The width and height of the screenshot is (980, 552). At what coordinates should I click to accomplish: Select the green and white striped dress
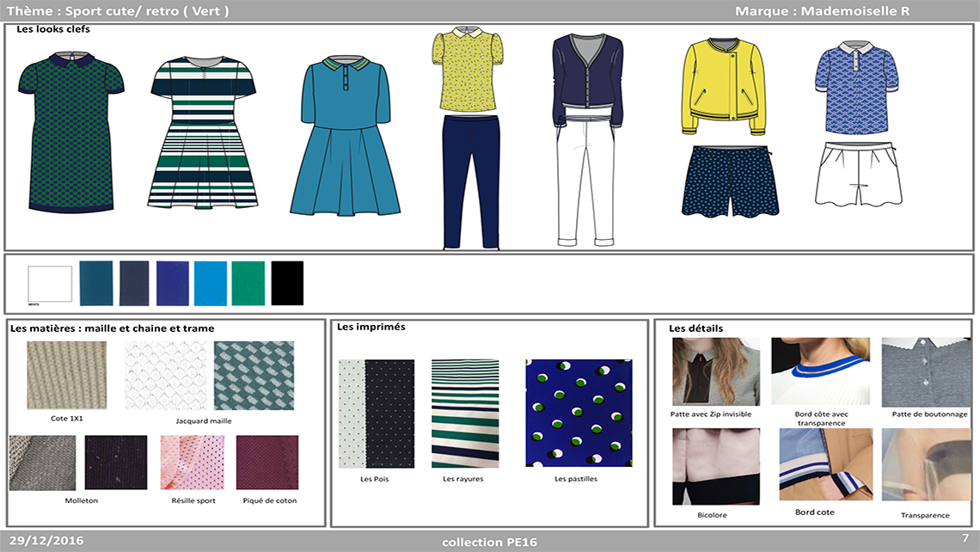pyautogui.click(x=203, y=132)
